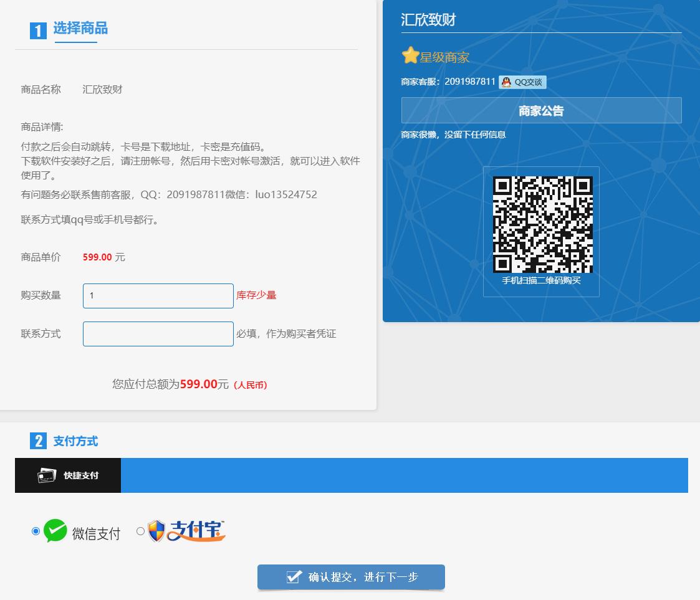Click step number 2 badge beside 支付方式
Viewport: 700px width, 600px height.
point(39,440)
